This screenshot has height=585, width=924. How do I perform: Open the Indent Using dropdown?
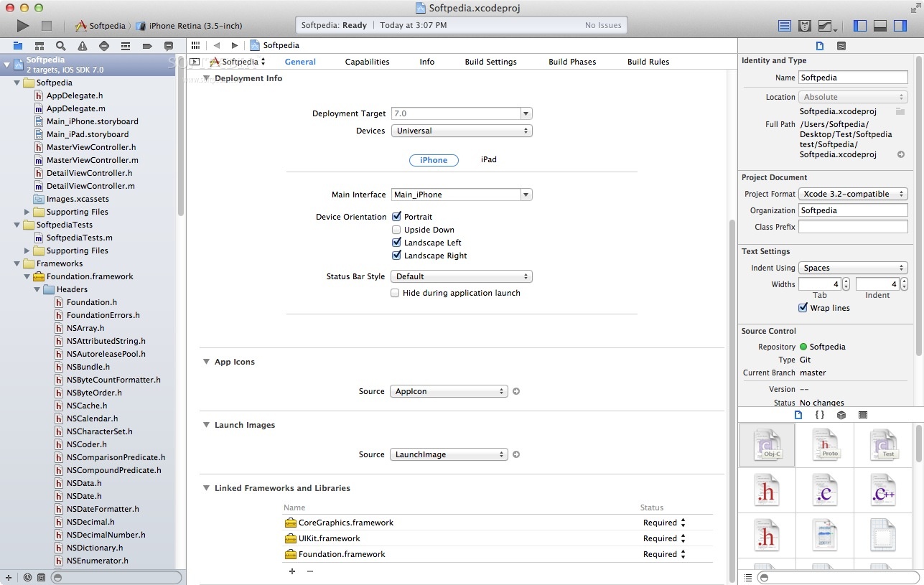pos(853,268)
